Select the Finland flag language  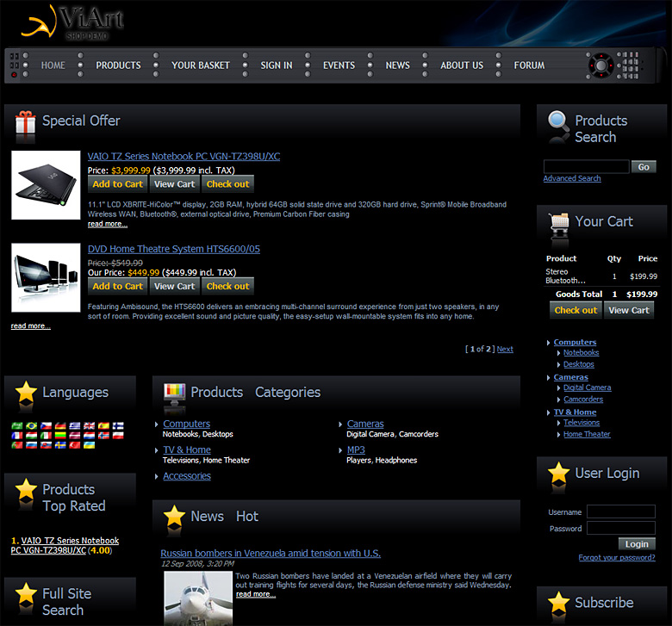pyautogui.click(x=118, y=425)
